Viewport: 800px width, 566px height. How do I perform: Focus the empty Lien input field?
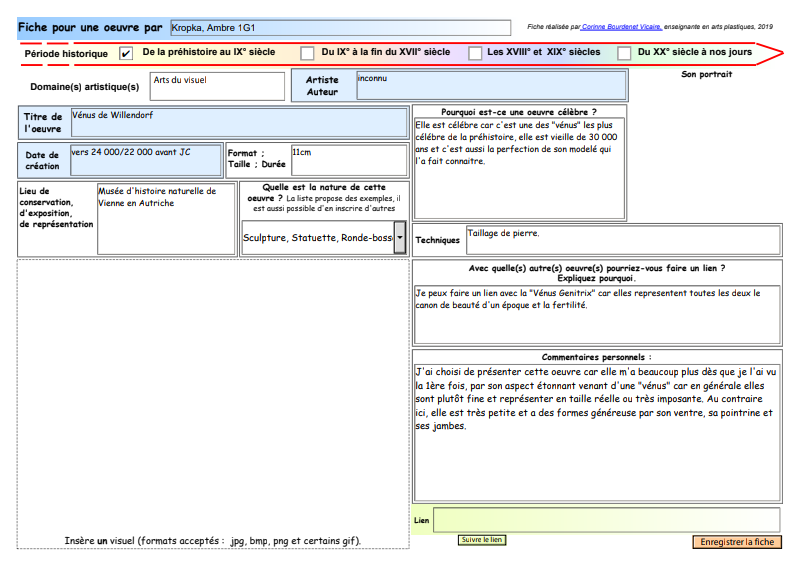(606, 520)
